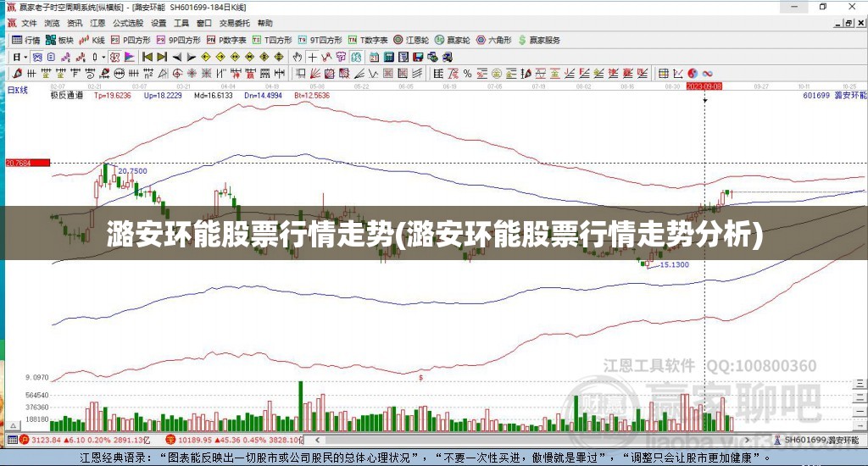Click the colored grid table icon

pos(663,74)
